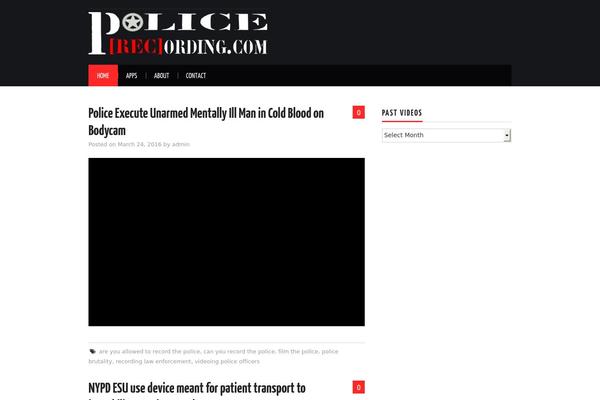Screen dimensions: 600x400
Task: Click the 'Past Videos' heading
Action: (x=402, y=113)
